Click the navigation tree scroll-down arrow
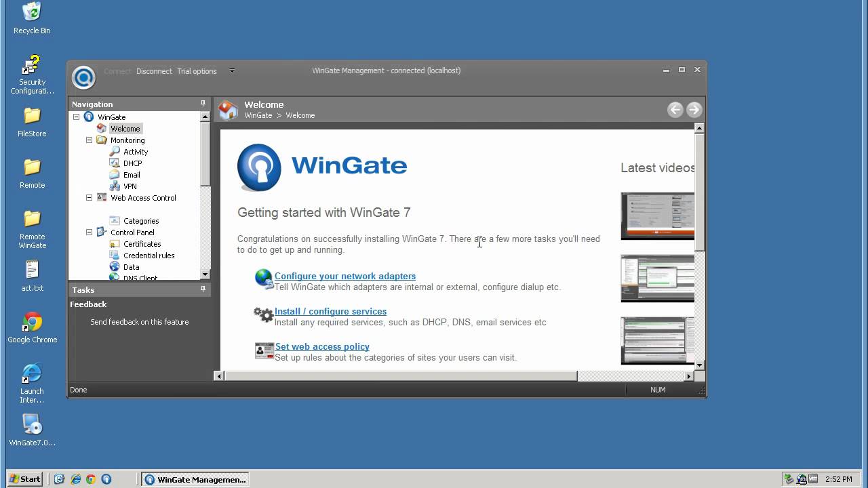The width and height of the screenshot is (868, 488). pyautogui.click(x=205, y=274)
